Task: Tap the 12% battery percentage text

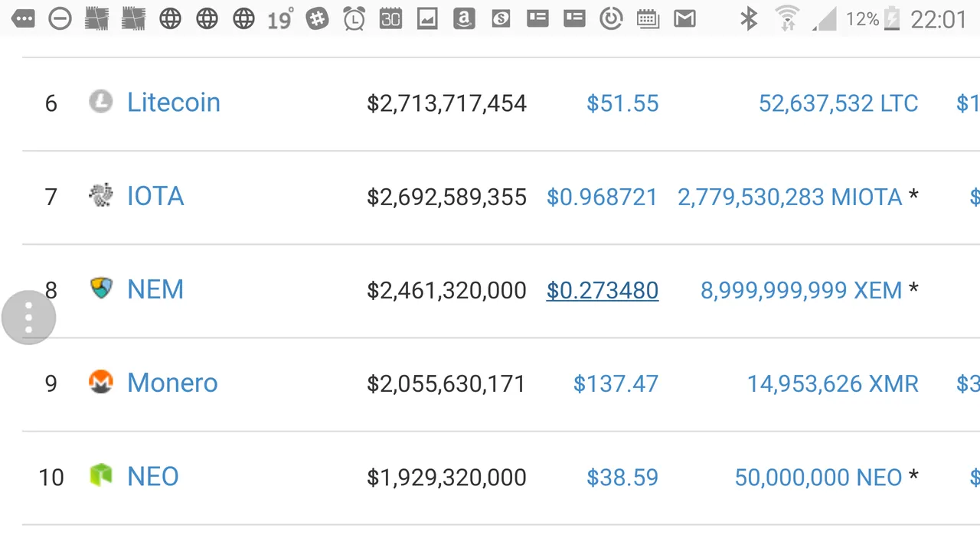Action: click(x=862, y=19)
